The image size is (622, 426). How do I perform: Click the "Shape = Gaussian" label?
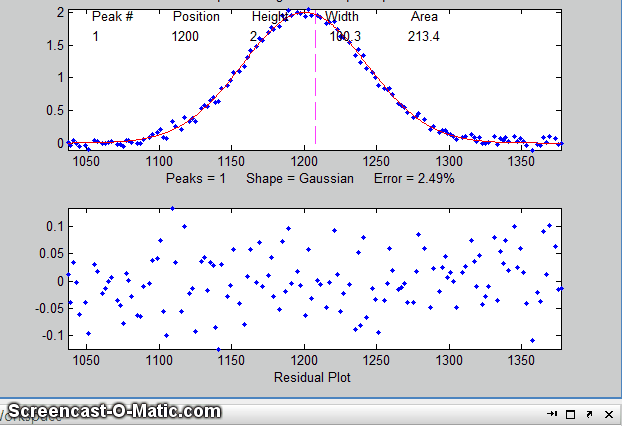(300, 178)
